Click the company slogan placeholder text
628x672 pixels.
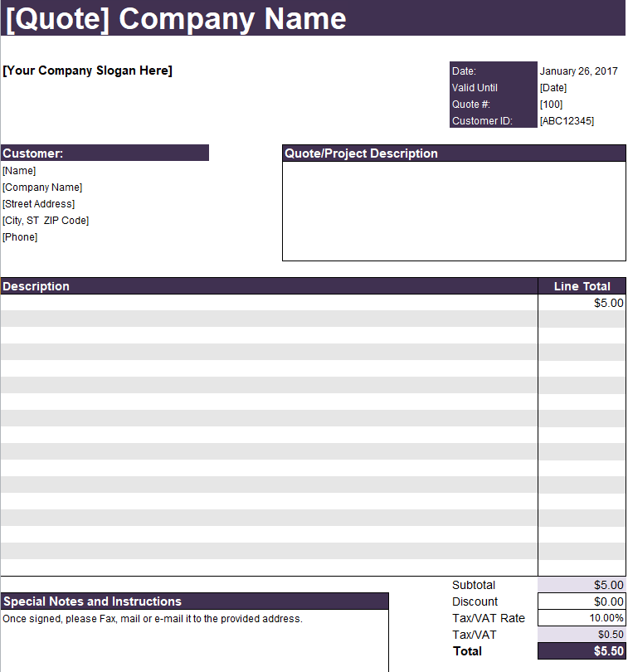coord(87,71)
